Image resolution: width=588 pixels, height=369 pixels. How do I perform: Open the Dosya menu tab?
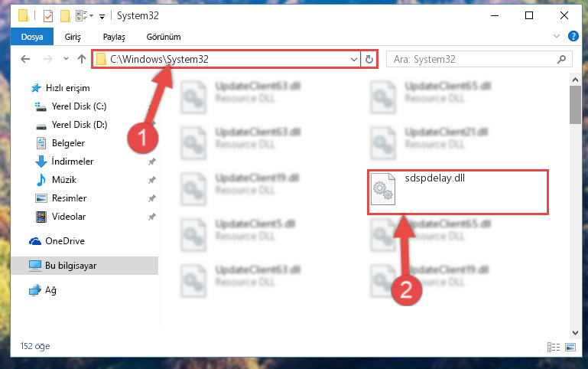[32, 37]
